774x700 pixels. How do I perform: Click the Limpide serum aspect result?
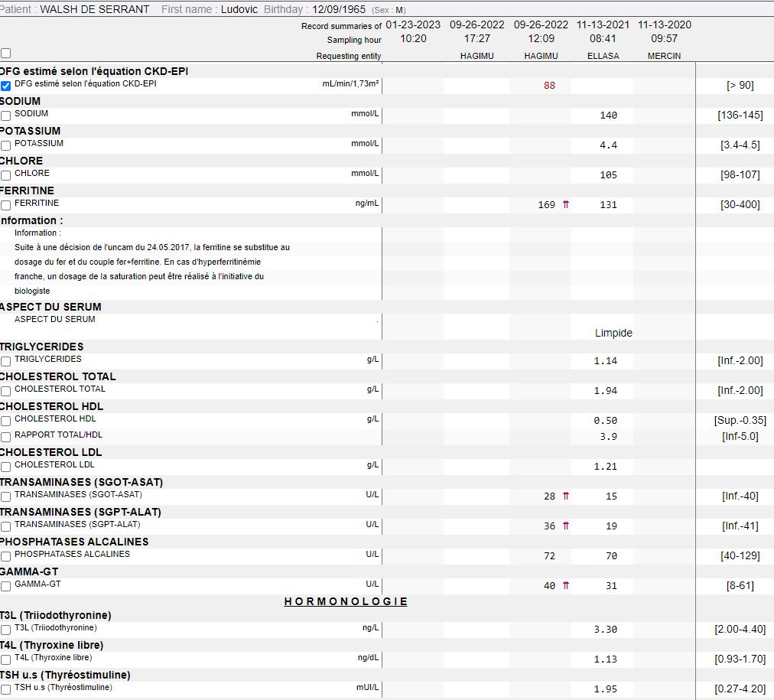coord(613,333)
